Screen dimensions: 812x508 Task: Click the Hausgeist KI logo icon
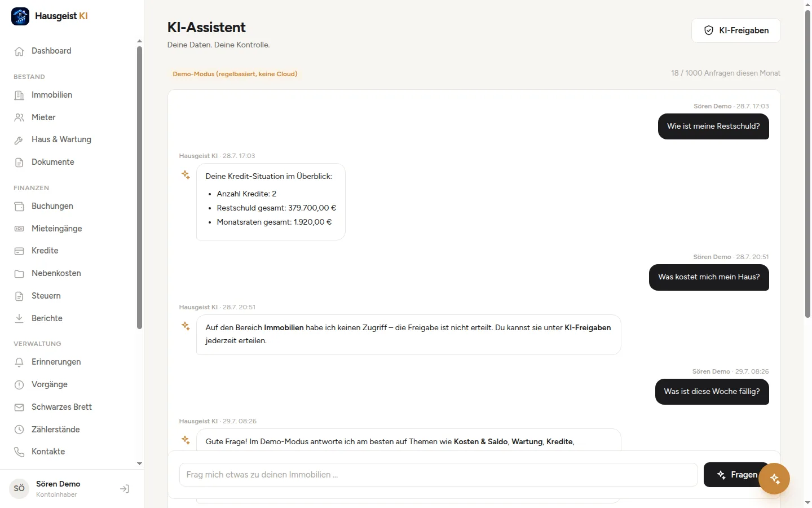pos(20,16)
